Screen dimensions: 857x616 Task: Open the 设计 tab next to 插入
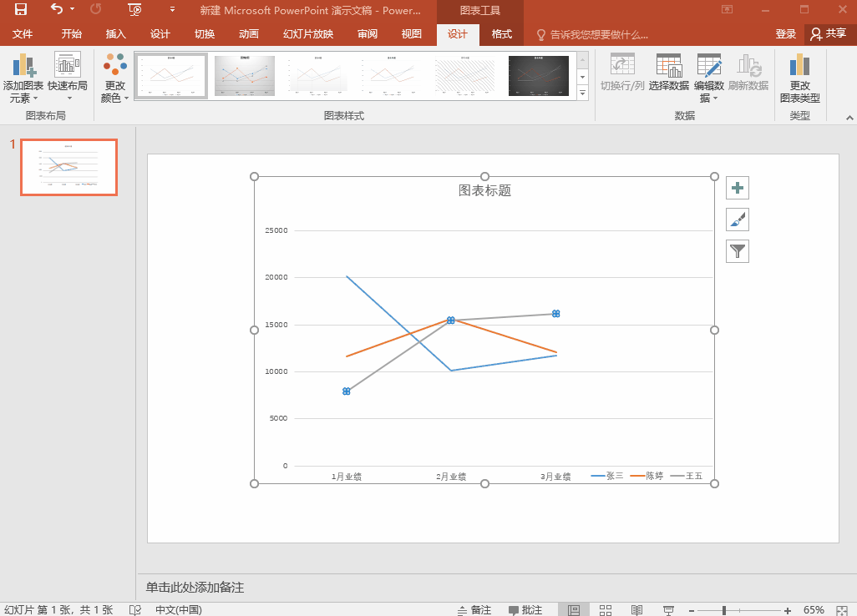(x=160, y=34)
